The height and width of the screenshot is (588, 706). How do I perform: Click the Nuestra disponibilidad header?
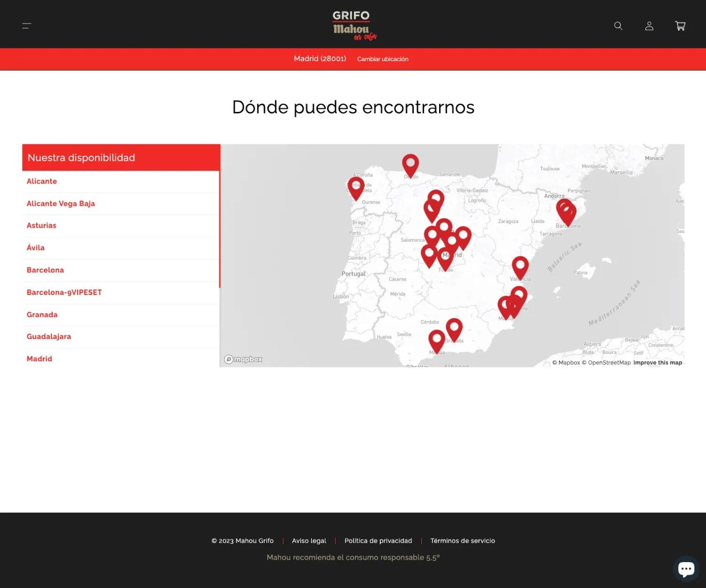[x=81, y=158]
